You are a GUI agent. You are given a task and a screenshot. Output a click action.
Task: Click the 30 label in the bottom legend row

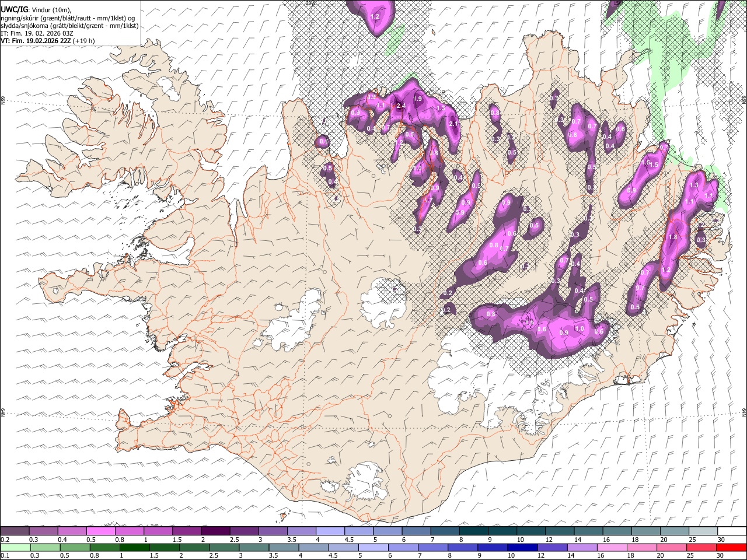(x=720, y=555)
